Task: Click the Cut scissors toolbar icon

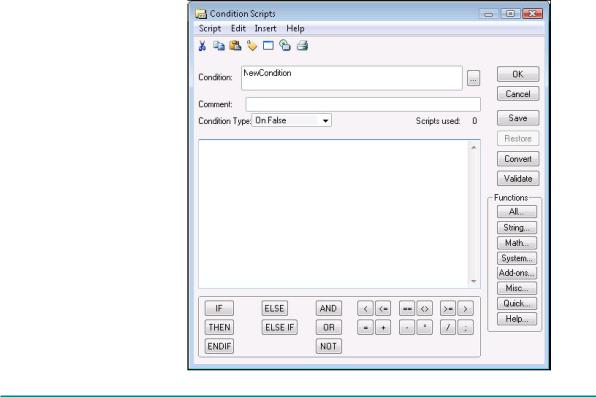Action: (x=202, y=46)
